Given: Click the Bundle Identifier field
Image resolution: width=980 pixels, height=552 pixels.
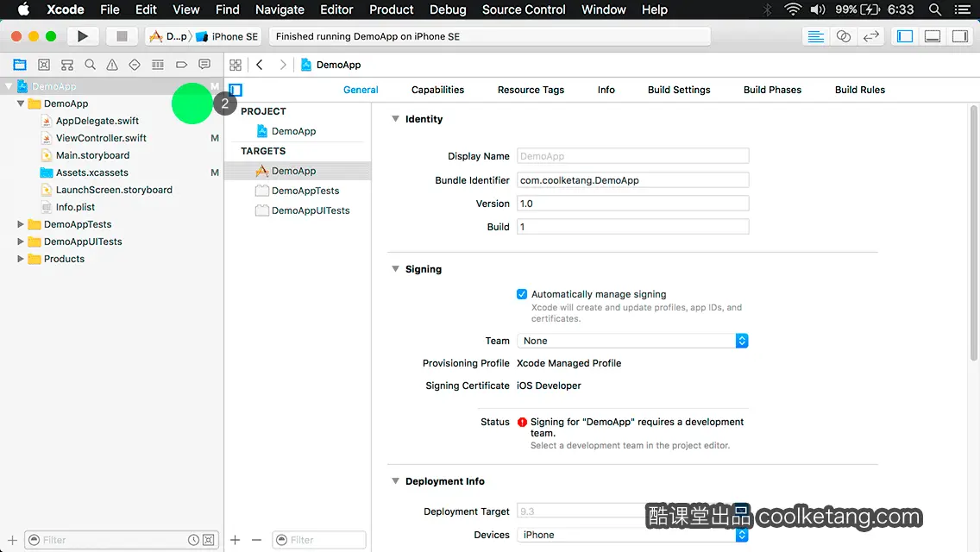Looking at the screenshot, I should coord(632,180).
